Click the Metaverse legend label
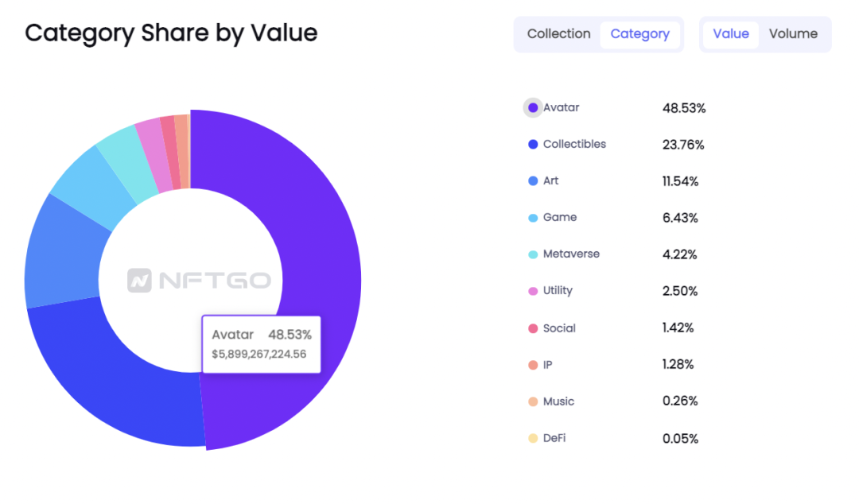The height and width of the screenshot is (504, 859). click(x=571, y=254)
